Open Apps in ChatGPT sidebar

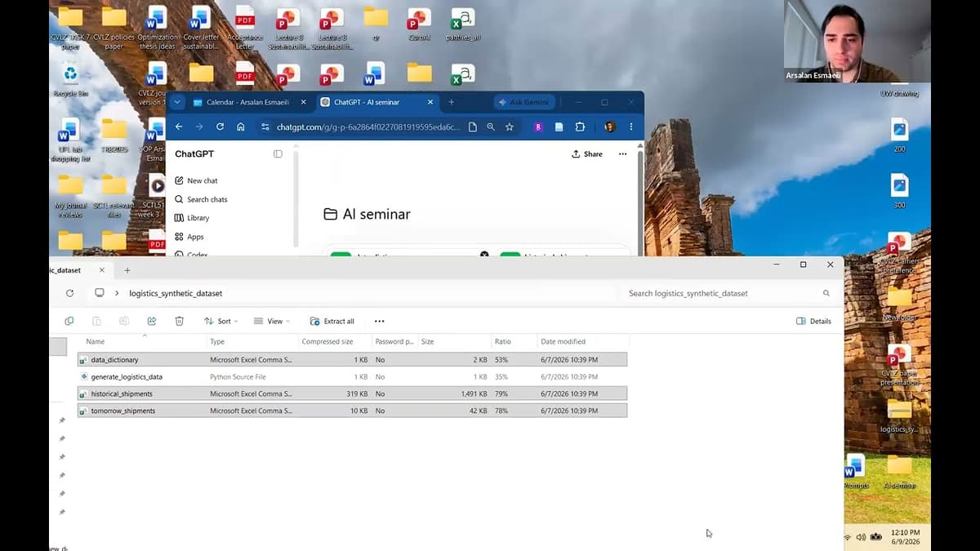189,237
